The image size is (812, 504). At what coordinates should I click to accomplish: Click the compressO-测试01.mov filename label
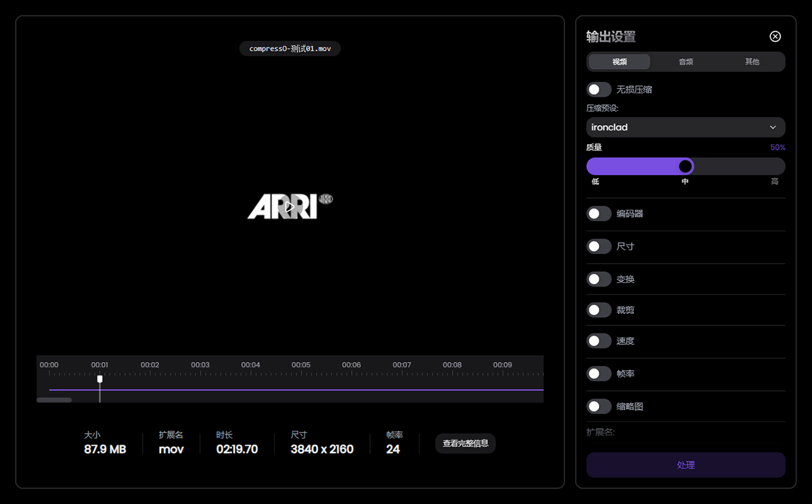click(290, 49)
